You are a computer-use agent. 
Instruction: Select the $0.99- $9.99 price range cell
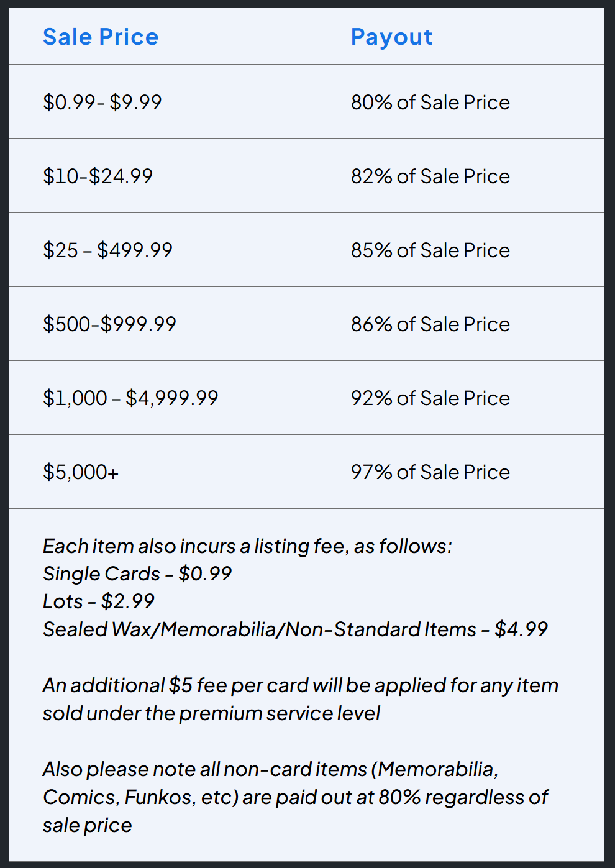point(102,102)
